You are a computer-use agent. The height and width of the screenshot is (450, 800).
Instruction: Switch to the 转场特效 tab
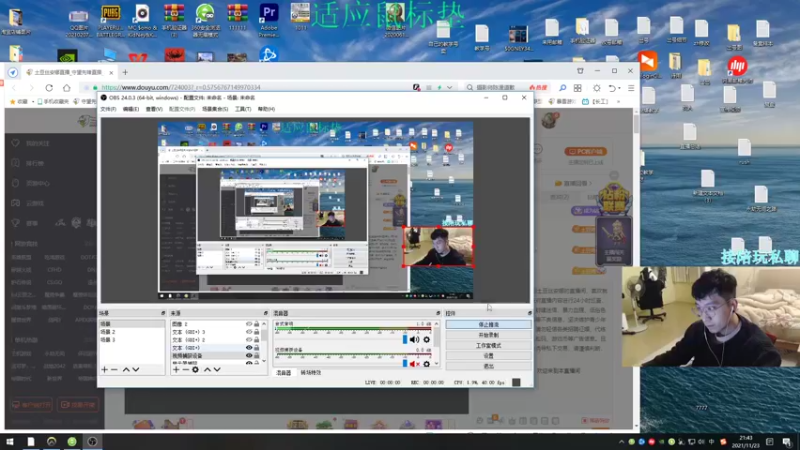pos(311,373)
